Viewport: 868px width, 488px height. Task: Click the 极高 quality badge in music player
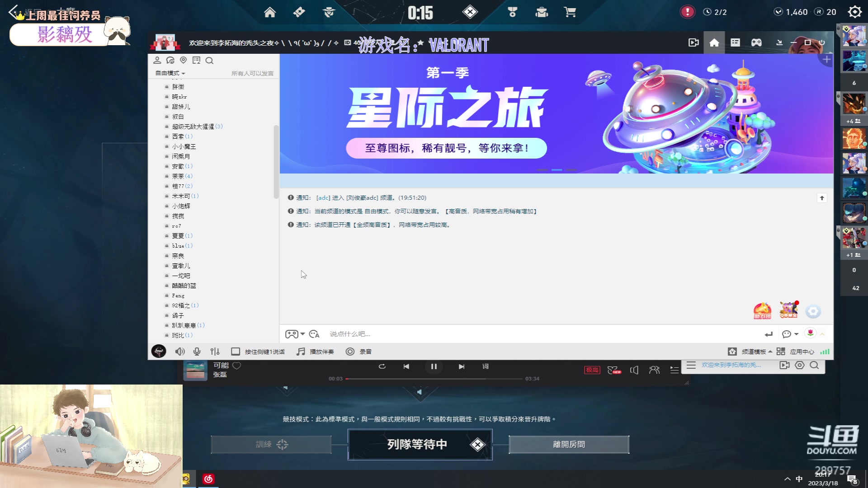(592, 370)
